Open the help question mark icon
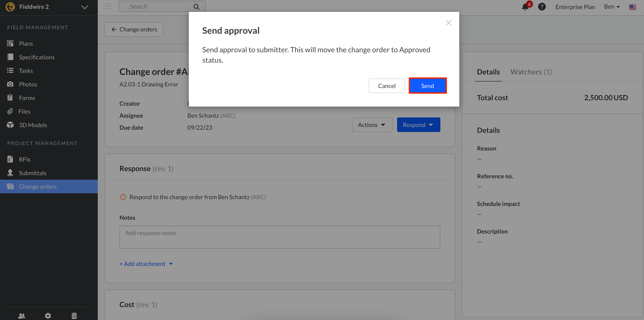Image resolution: width=644 pixels, height=320 pixels. pos(541,7)
